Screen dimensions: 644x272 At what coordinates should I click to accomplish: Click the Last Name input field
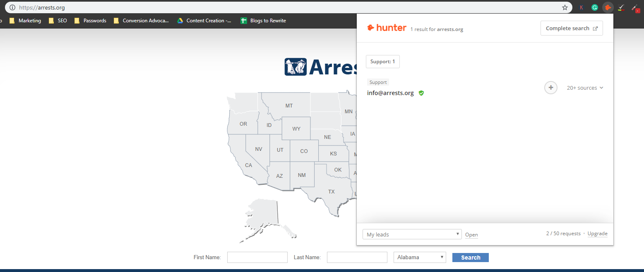357,258
